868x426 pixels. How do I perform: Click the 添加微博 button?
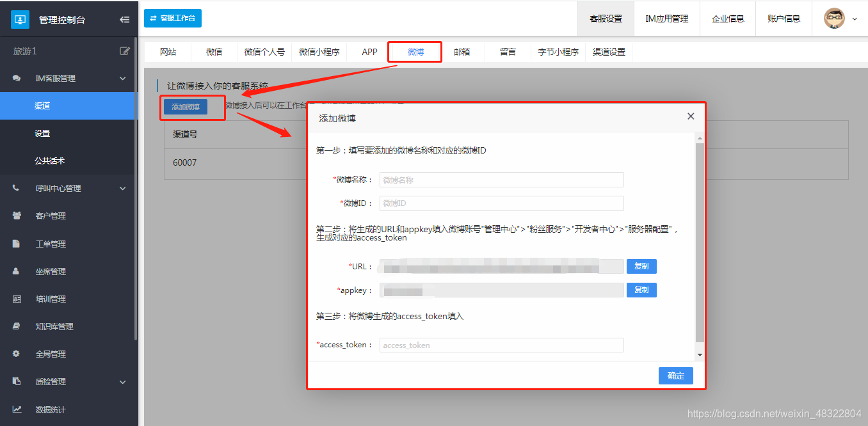186,107
